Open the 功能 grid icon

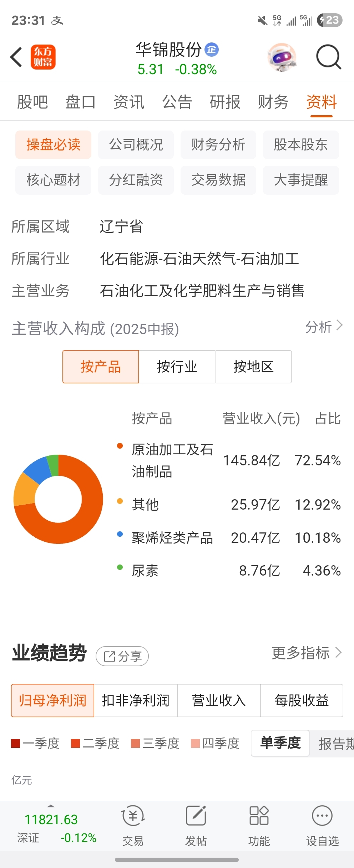[x=259, y=816]
